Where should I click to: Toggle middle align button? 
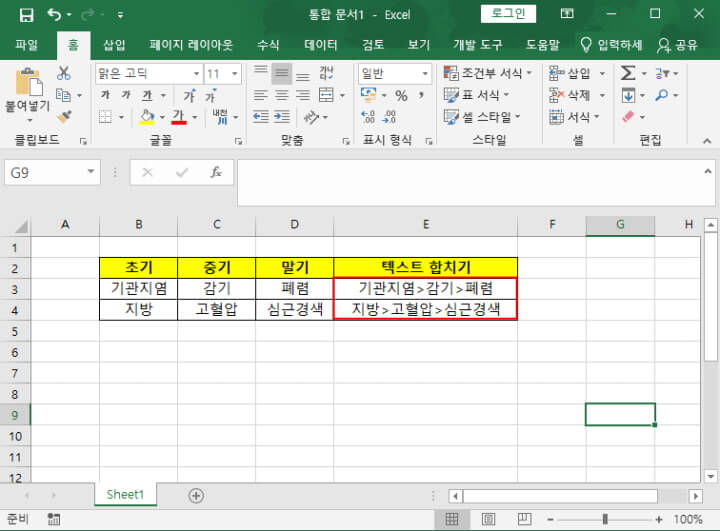(281, 73)
